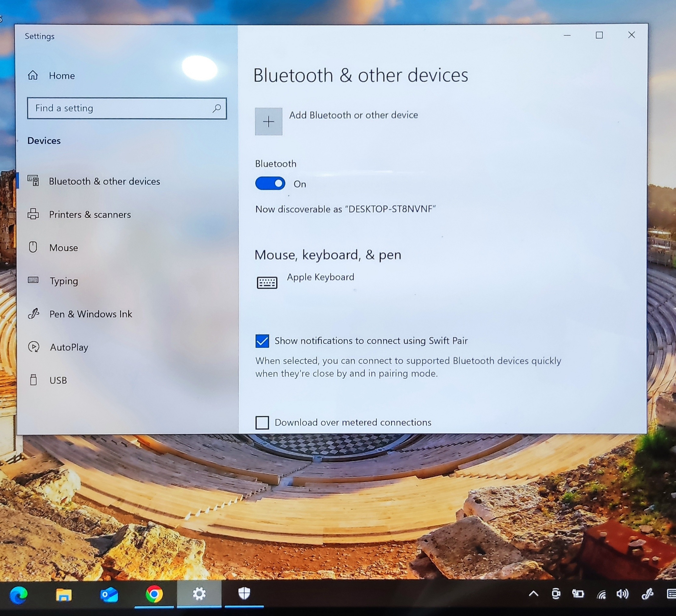
Task: Click the Home icon in the sidebar
Action: pos(33,75)
